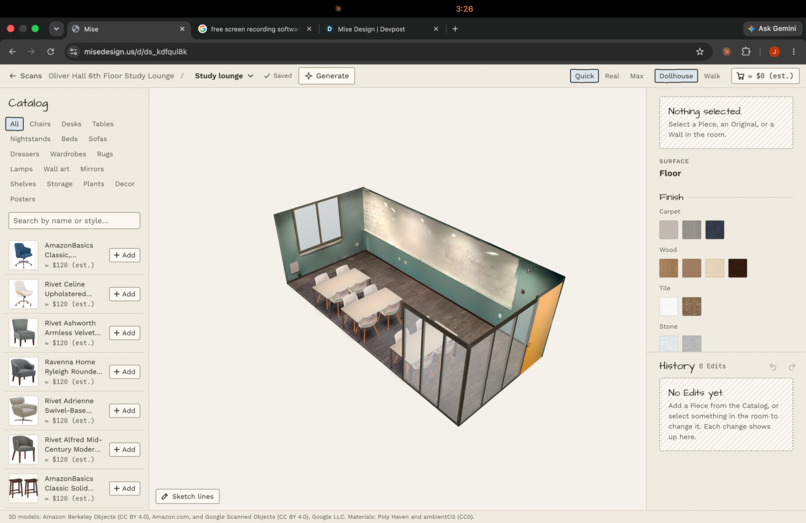The image size is (806, 523).
Task: Add Rivet Ashworth Armless Velvet chair
Action: click(x=124, y=333)
